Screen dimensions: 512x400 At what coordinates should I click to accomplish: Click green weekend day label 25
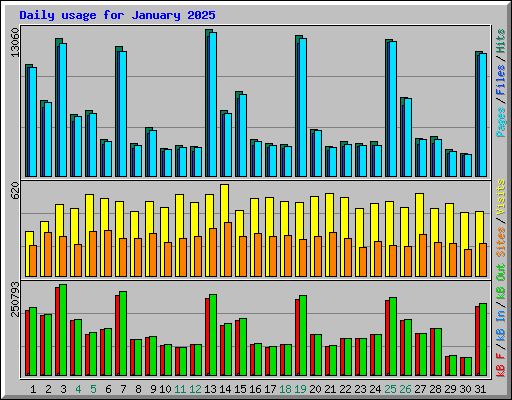pyautogui.click(x=390, y=389)
